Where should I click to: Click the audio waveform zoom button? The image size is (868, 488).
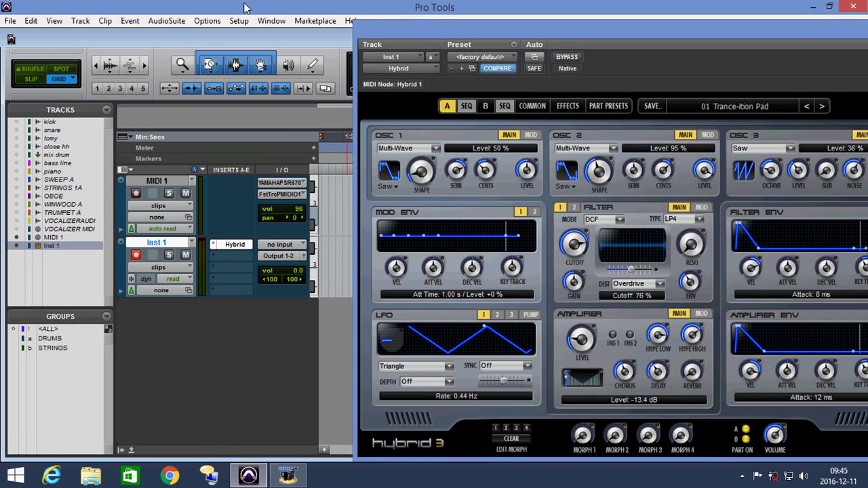pos(110,65)
